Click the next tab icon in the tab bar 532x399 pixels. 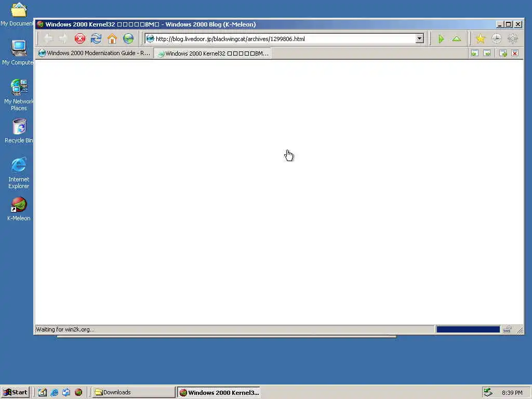pos(487,54)
